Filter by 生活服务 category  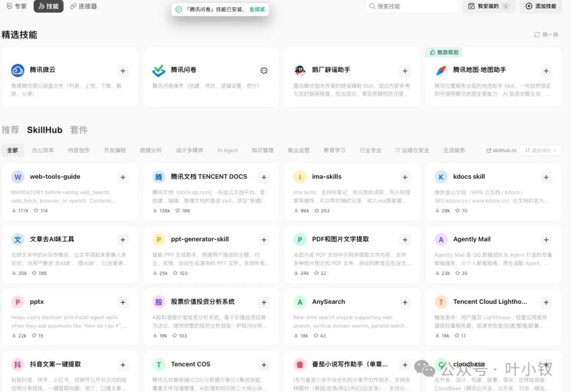pyautogui.click(x=454, y=151)
